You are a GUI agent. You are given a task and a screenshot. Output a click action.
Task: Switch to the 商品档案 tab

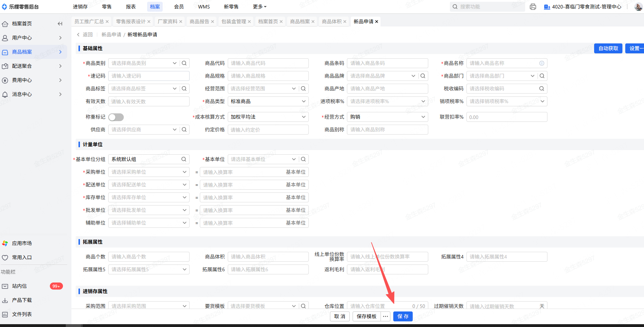coord(300,22)
